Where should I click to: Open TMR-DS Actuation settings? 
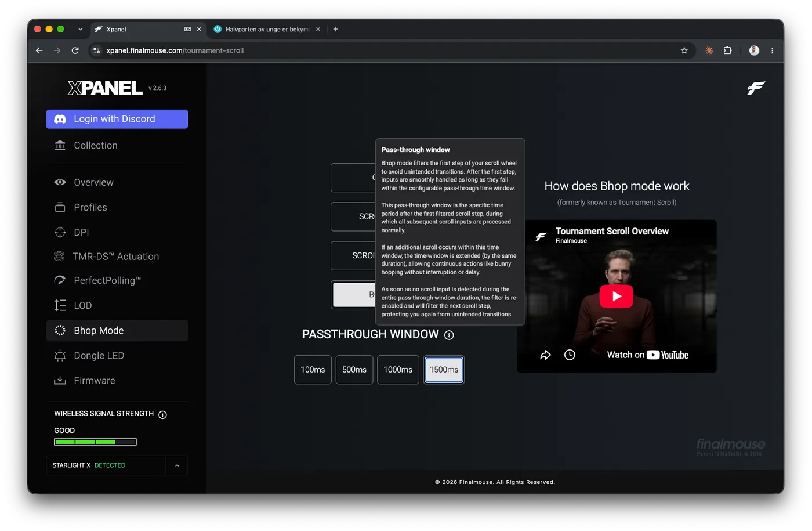click(x=117, y=257)
